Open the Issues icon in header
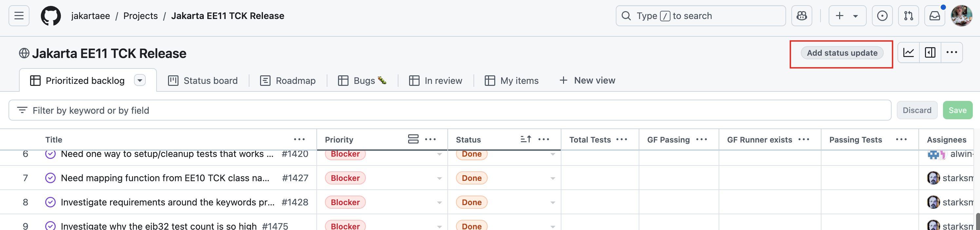The width and height of the screenshot is (980, 230). pos(882,16)
